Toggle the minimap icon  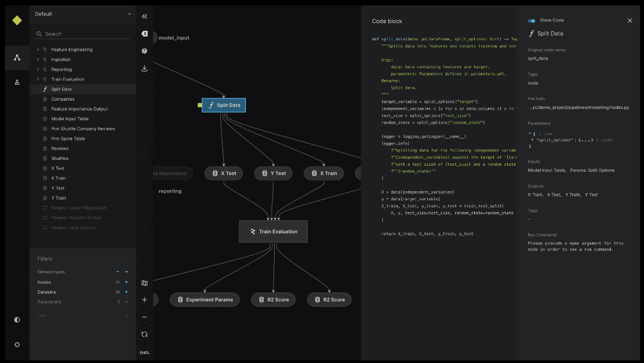pos(144,283)
